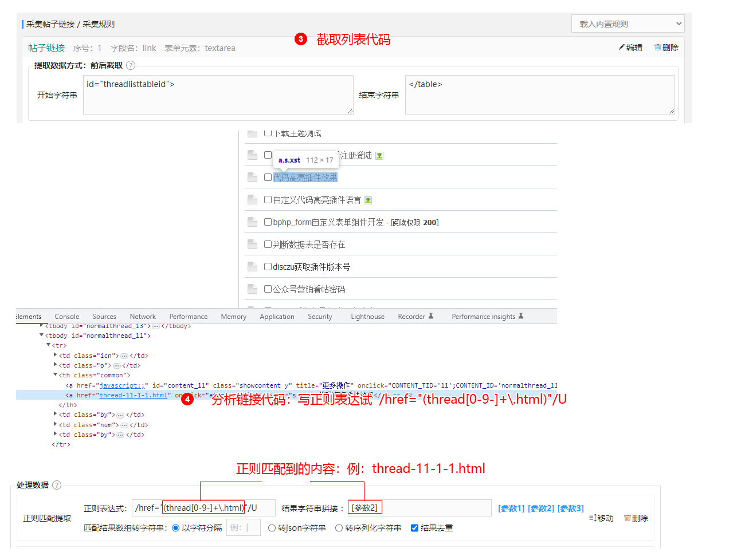Click folder icon beside 代码高亮插件效果
The image size is (745, 560).
[252, 178]
